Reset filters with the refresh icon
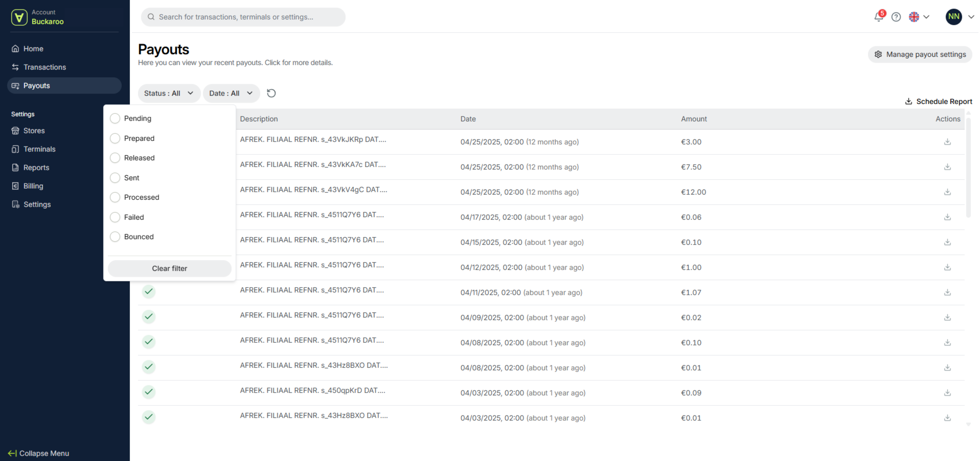Screen dimensions: 980x461 [271, 93]
